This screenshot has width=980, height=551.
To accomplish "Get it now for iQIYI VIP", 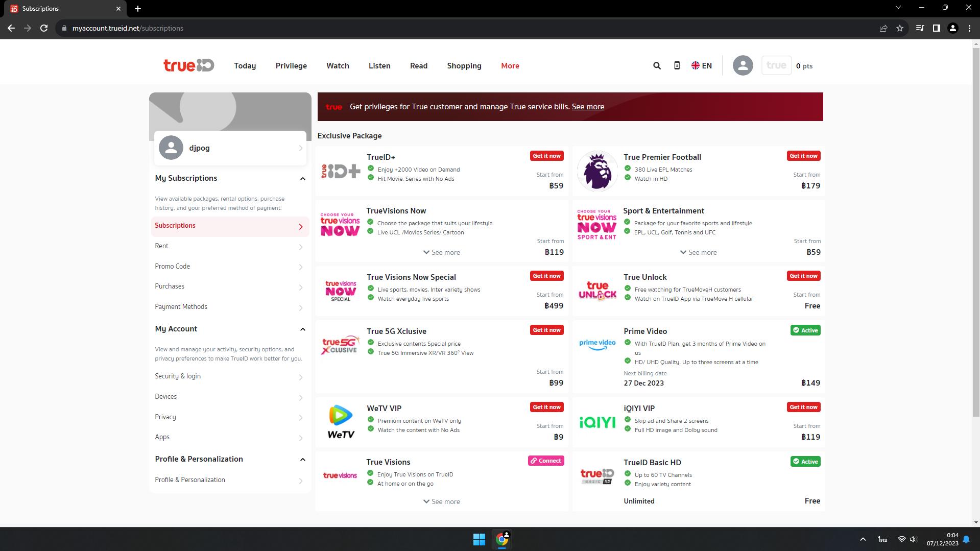I will [803, 407].
